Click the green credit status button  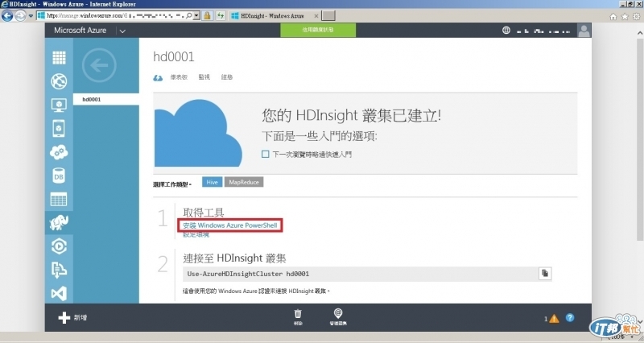click(x=318, y=30)
